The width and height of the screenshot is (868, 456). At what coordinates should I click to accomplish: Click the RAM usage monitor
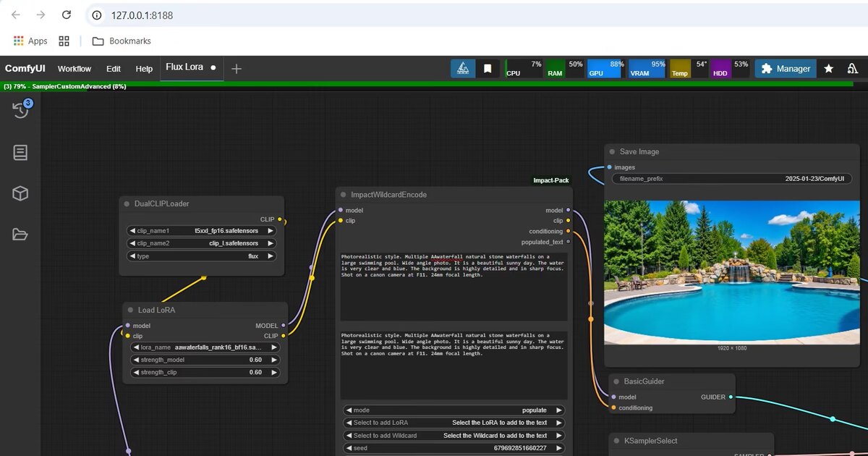click(x=565, y=69)
